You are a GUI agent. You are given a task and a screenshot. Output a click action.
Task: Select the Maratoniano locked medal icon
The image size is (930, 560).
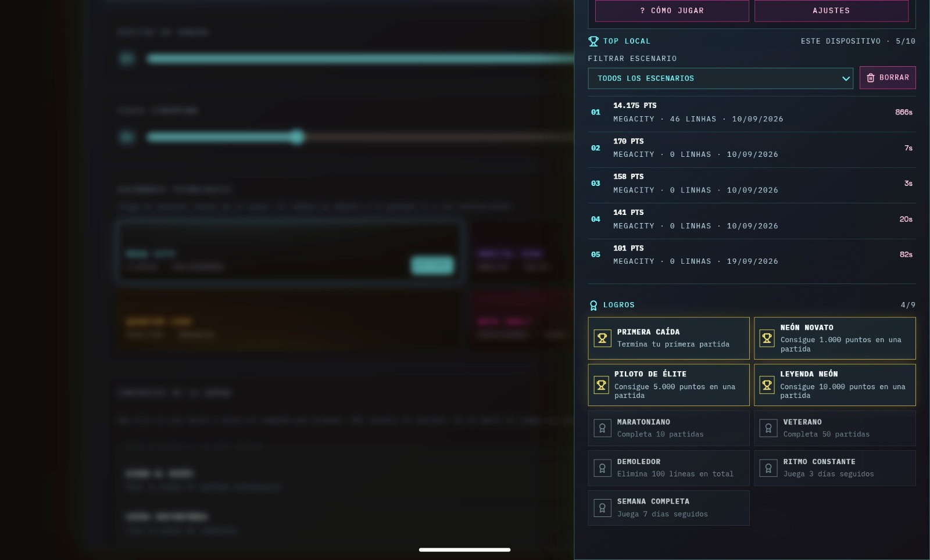point(602,428)
